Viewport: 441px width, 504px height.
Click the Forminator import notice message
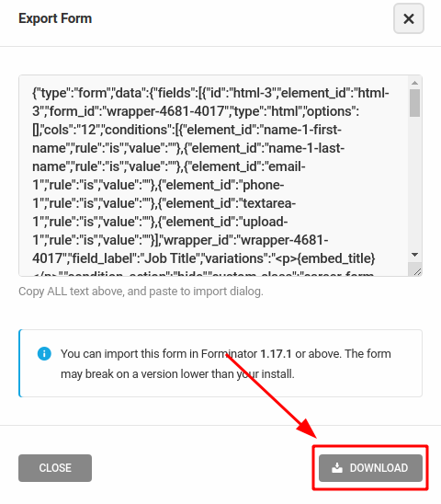(226, 363)
